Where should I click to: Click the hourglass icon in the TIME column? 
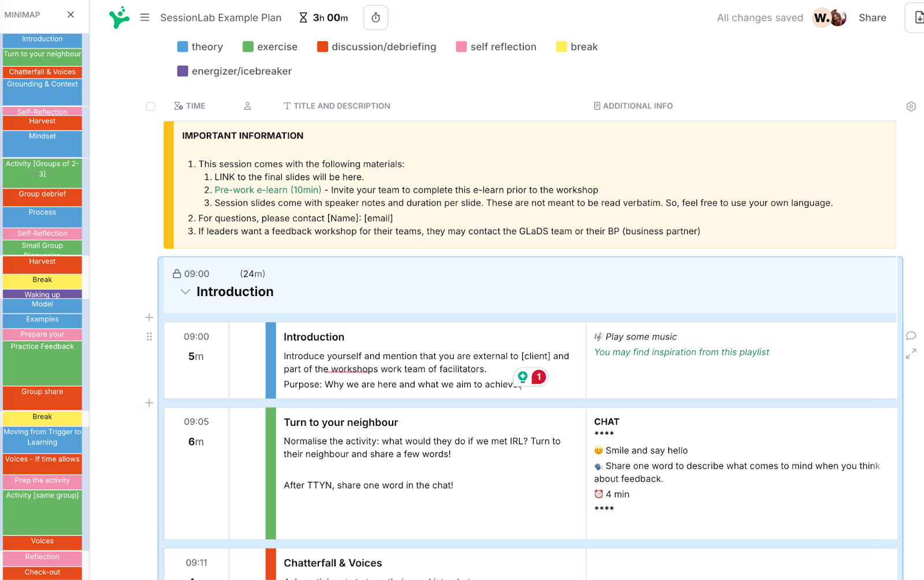(x=177, y=106)
